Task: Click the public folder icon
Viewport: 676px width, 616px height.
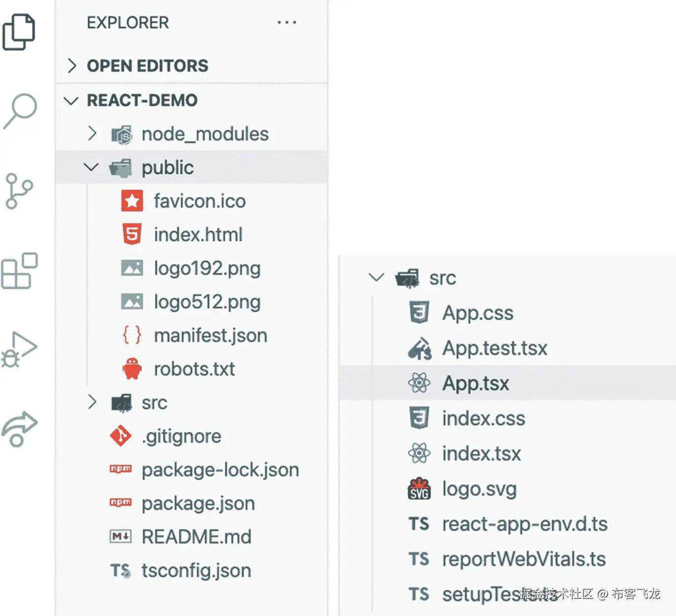Action: [x=121, y=168]
